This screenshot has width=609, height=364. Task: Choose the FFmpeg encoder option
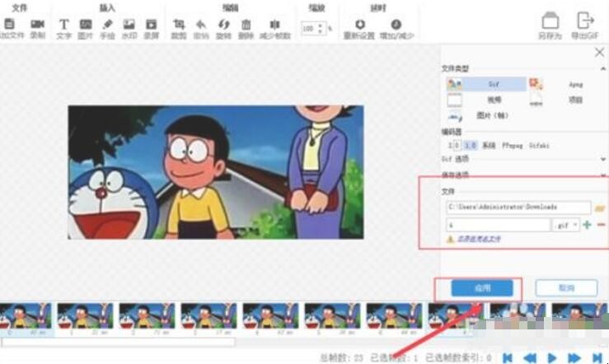(x=513, y=146)
